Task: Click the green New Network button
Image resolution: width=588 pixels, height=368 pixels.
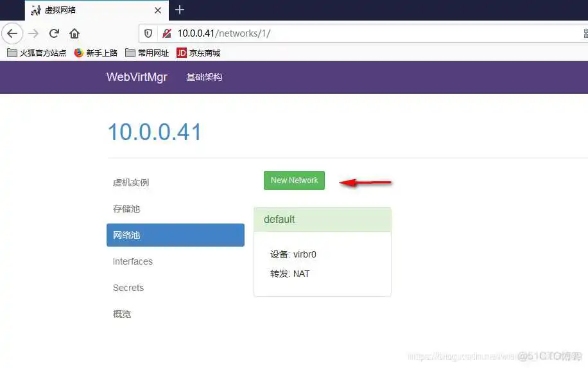Action: [294, 180]
